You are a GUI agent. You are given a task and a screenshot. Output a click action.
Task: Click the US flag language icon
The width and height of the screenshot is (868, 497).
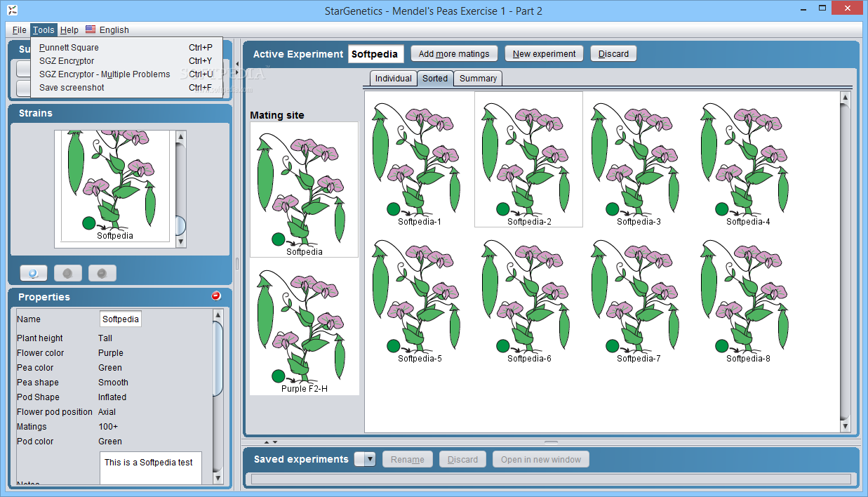click(91, 29)
